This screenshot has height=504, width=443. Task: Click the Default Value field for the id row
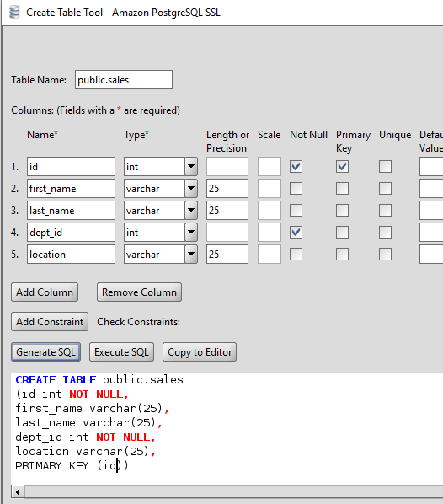[x=431, y=167]
